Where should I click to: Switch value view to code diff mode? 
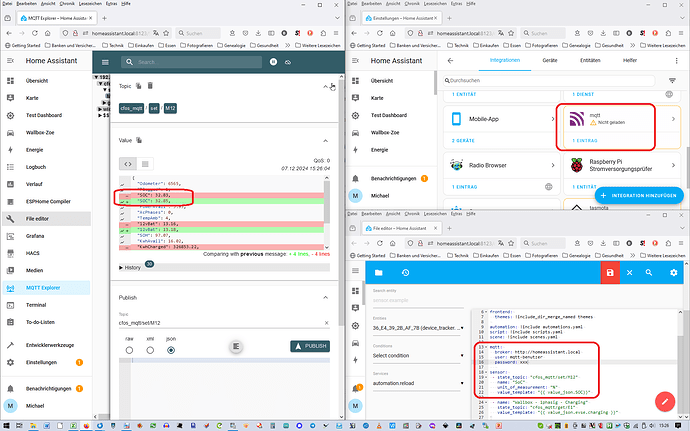(x=128, y=164)
